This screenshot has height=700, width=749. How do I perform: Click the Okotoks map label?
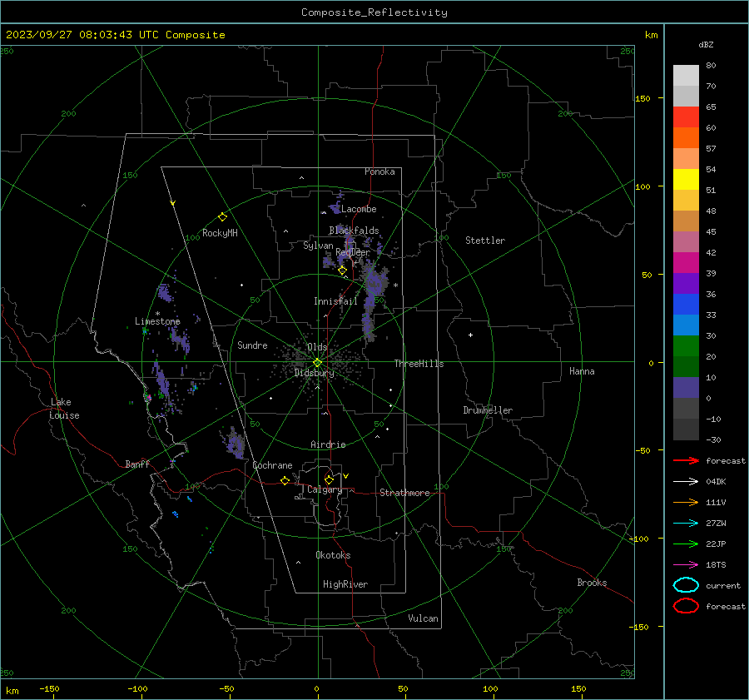333,555
